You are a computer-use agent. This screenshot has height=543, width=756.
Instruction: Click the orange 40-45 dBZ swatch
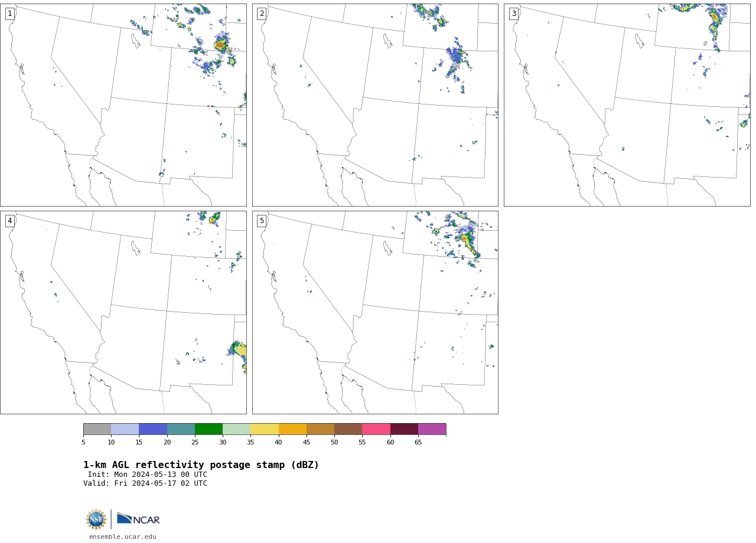292,429
